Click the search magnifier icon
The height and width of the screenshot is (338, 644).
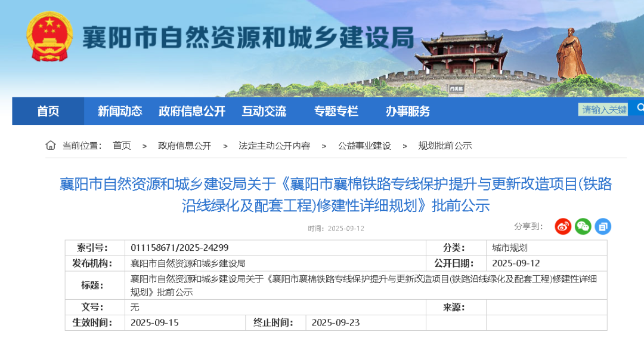pos(640,109)
